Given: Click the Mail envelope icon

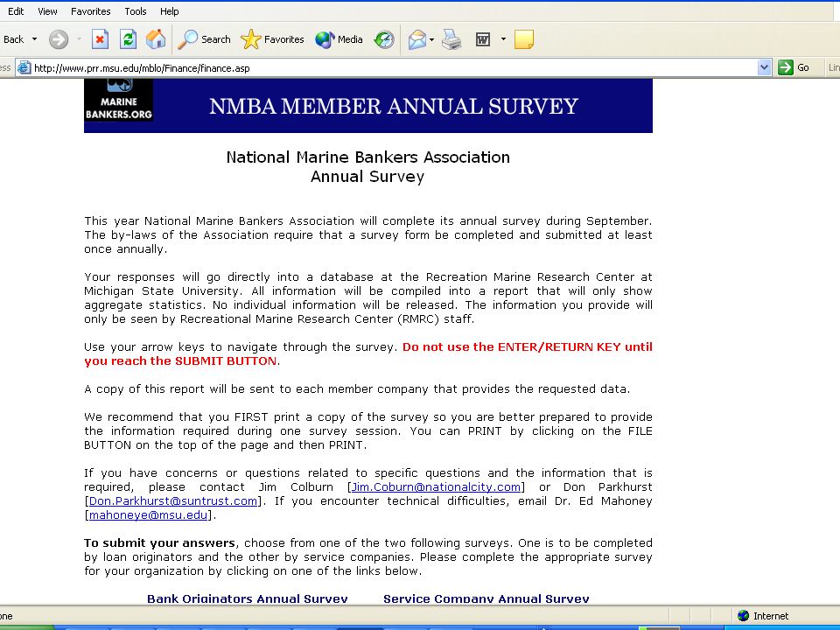Looking at the screenshot, I should [416, 39].
